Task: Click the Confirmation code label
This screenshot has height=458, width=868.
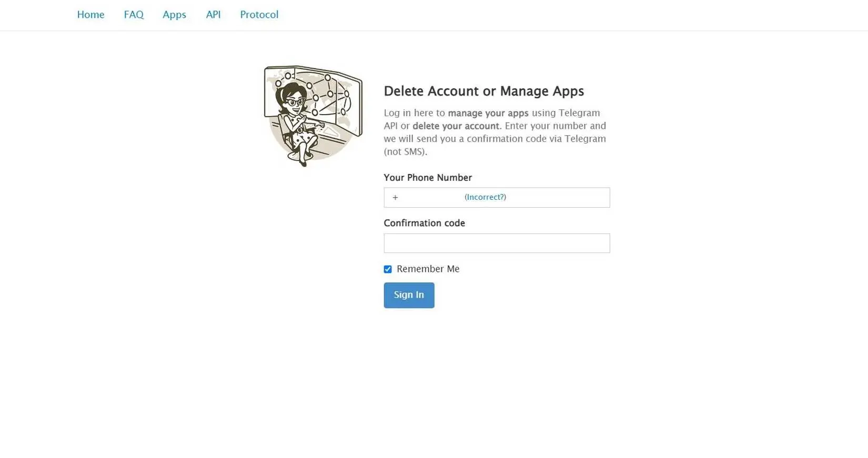Action: tap(424, 223)
